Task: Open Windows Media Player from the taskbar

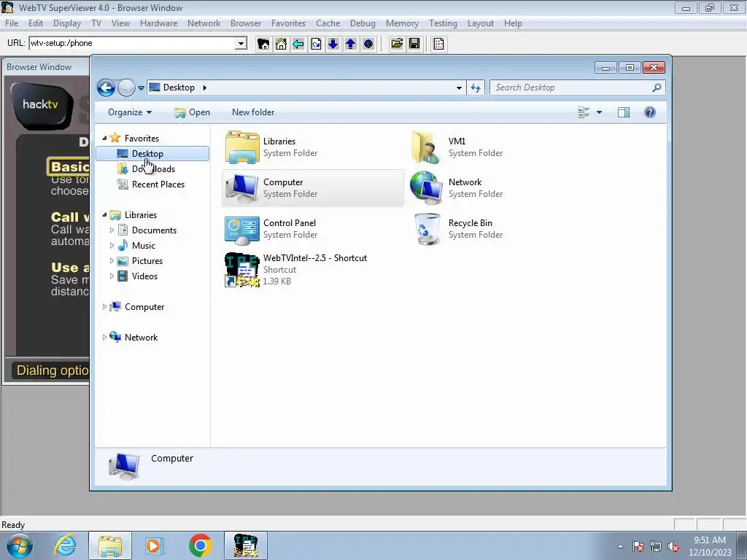Action: [x=155, y=545]
